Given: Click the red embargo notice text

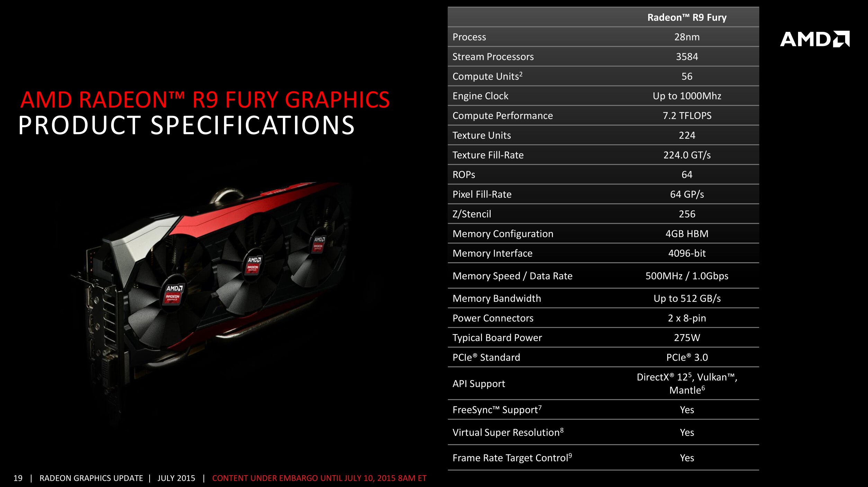Looking at the screenshot, I should (319, 478).
